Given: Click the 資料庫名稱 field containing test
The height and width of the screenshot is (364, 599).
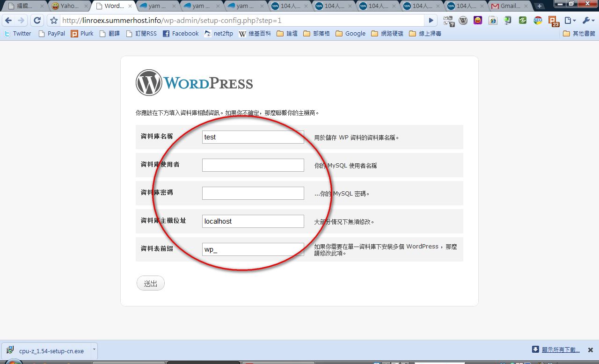Looking at the screenshot, I should pos(253,137).
